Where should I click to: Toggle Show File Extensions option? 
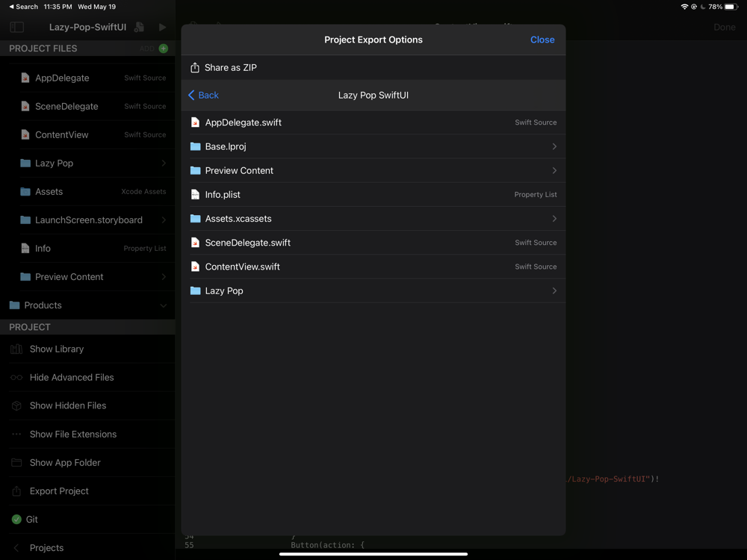point(87,435)
